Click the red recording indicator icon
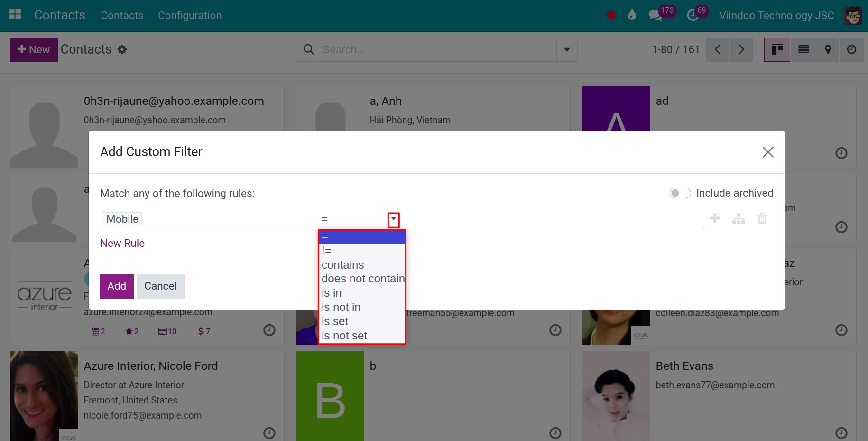868x441 pixels. (611, 15)
